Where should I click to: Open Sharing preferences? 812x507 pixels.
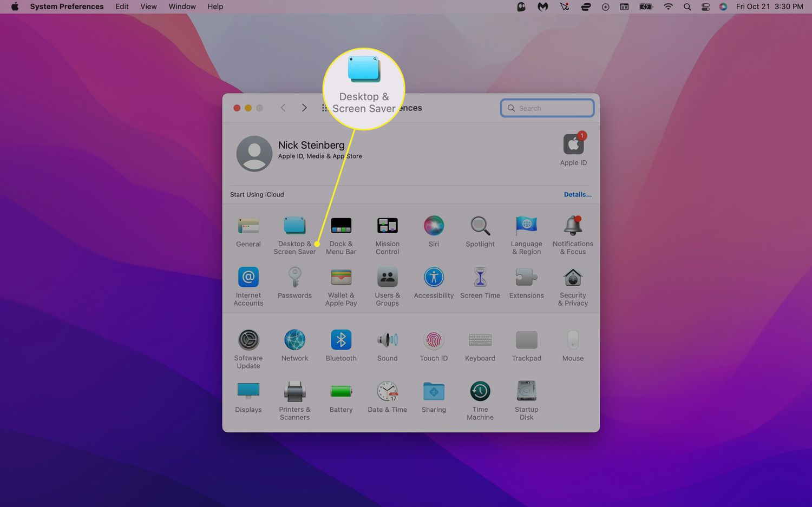point(434,397)
